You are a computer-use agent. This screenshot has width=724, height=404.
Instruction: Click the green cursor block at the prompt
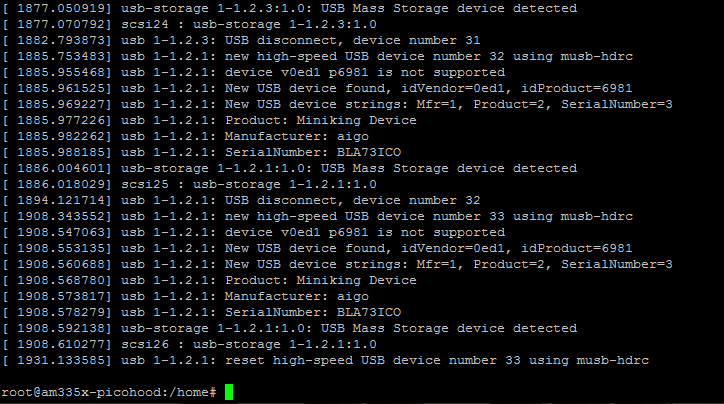point(229,392)
